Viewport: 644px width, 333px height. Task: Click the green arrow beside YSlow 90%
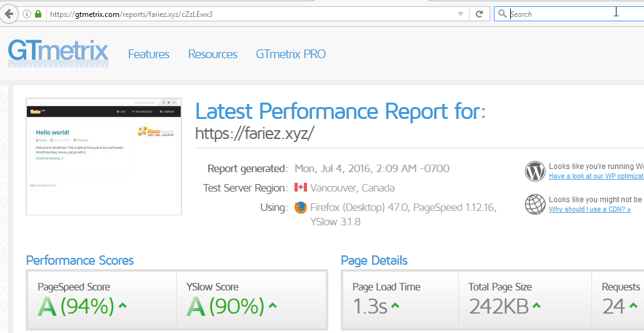[x=273, y=305]
